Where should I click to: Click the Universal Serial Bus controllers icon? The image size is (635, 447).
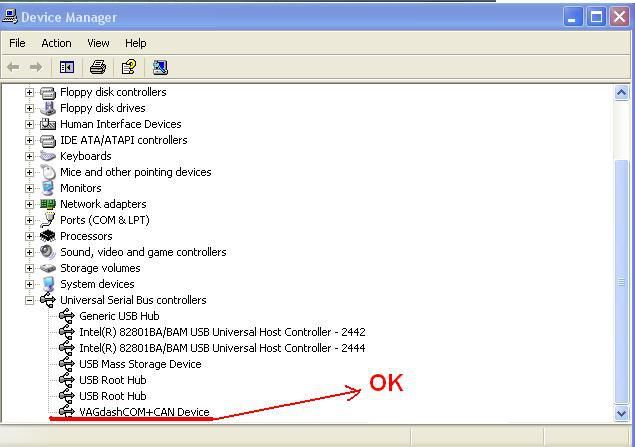pyautogui.click(x=48, y=300)
